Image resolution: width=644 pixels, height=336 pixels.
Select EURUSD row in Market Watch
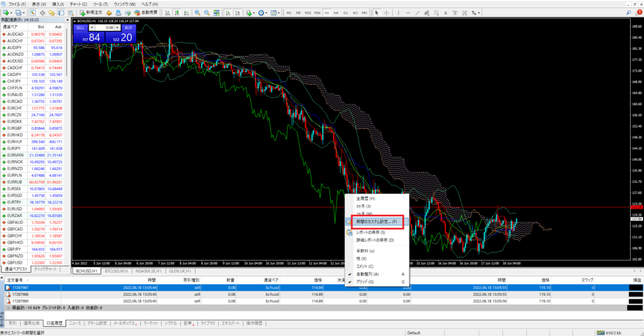point(33,209)
